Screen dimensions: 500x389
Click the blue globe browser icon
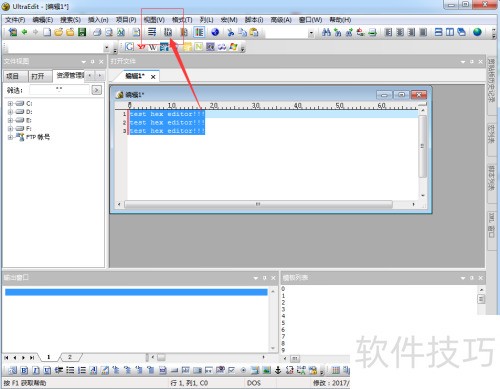(215, 32)
